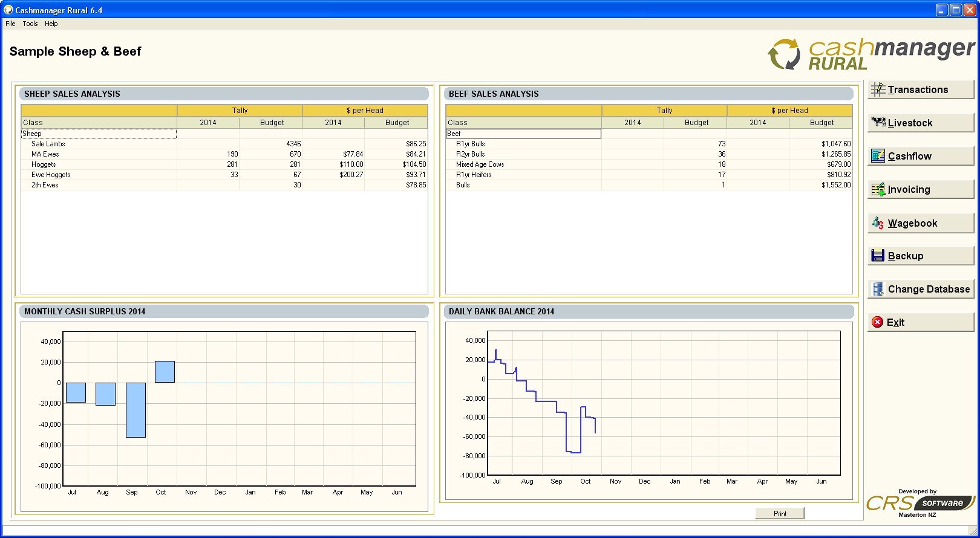Click the Transactions ledger icon
This screenshot has width=980, height=538.
coord(878,89)
